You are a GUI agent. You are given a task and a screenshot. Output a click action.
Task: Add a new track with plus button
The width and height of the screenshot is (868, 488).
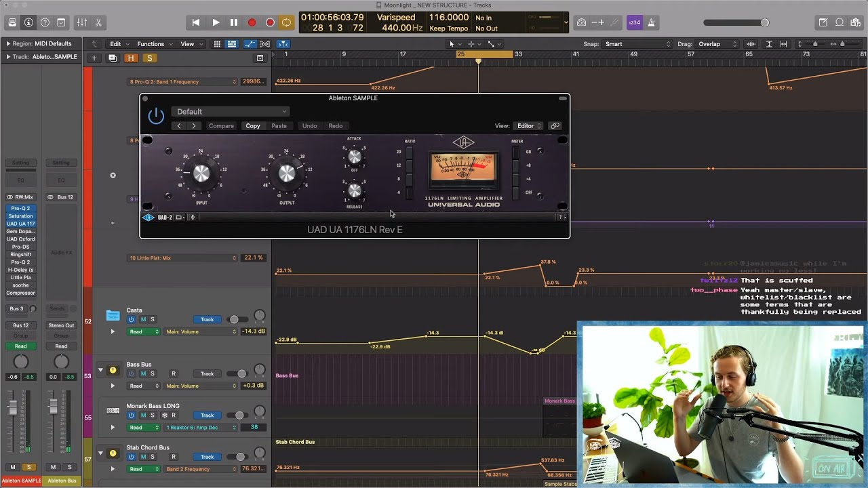pyautogui.click(x=94, y=58)
